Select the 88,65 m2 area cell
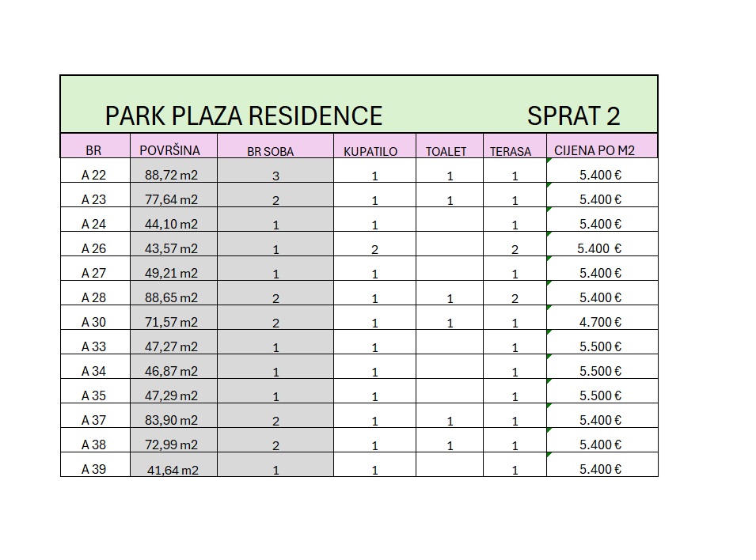The image size is (756, 560). 171,297
